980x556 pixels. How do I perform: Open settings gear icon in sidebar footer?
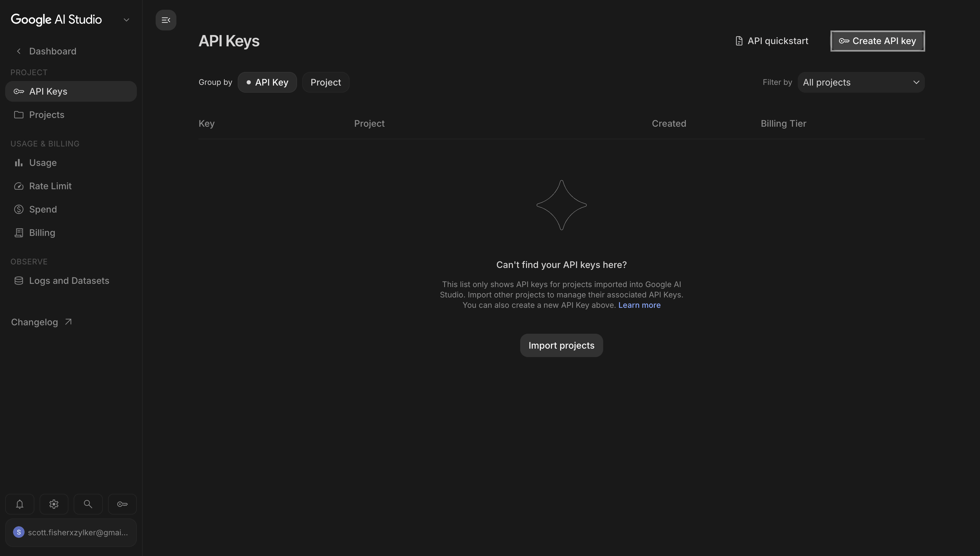[x=54, y=504]
